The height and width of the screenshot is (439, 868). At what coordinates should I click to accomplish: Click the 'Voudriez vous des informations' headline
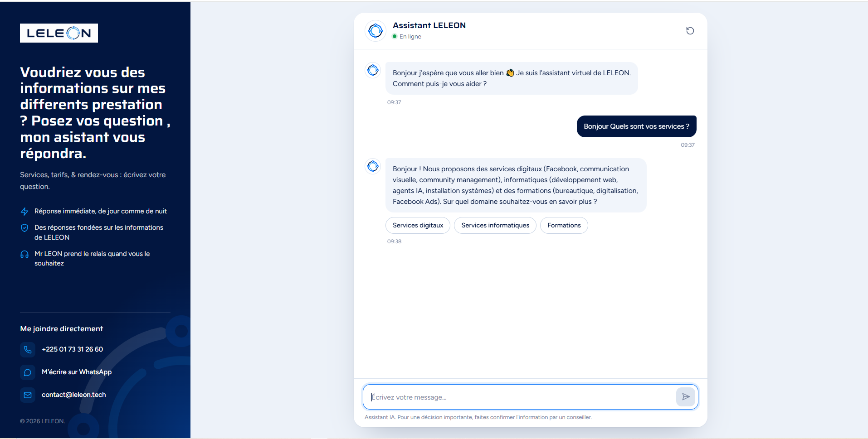pos(95,113)
